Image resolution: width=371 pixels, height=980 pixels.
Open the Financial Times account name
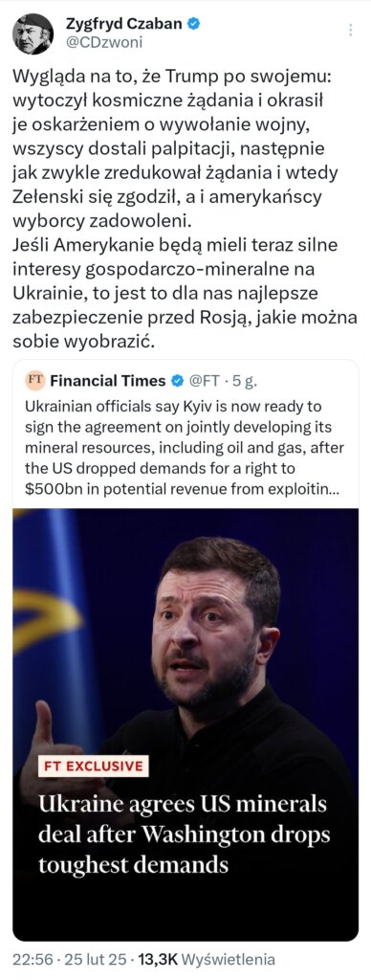click(107, 381)
